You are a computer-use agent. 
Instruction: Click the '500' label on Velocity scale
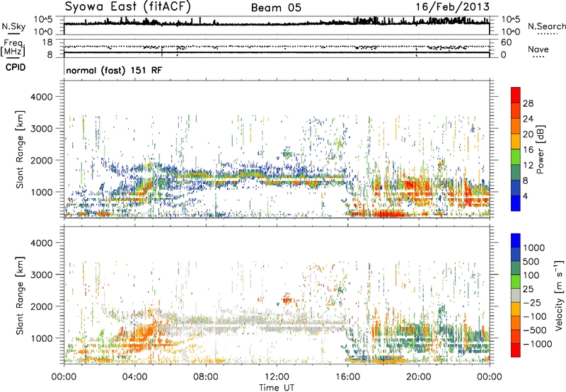click(531, 262)
